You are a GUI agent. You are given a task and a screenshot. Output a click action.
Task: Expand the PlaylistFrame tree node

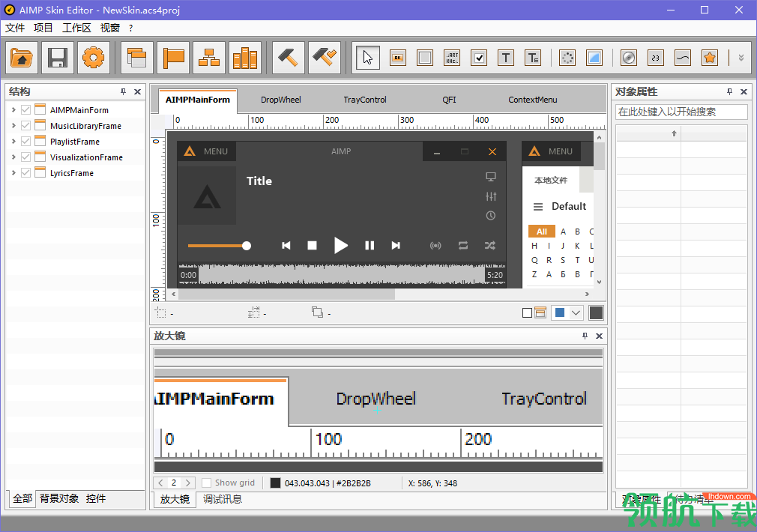(13, 142)
